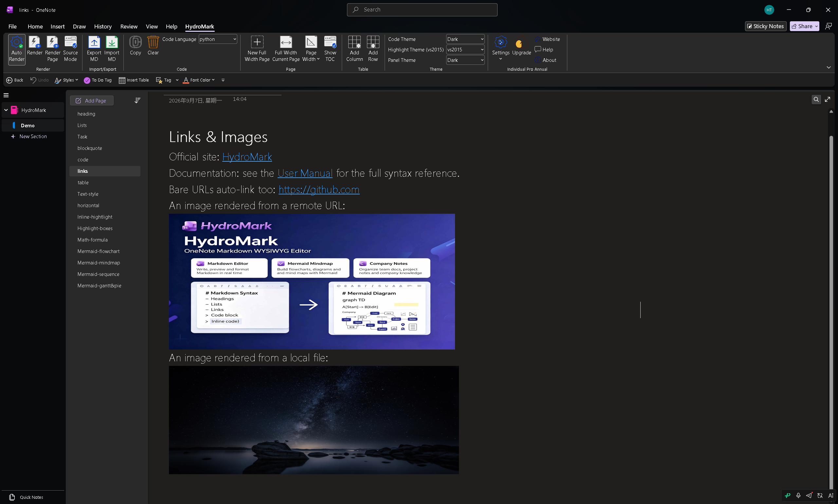Toggle the navigation pane hamburger icon

6,96
